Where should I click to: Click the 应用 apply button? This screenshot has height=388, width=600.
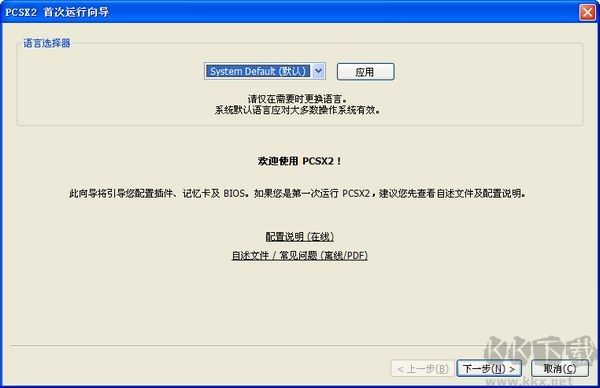pyautogui.click(x=365, y=72)
